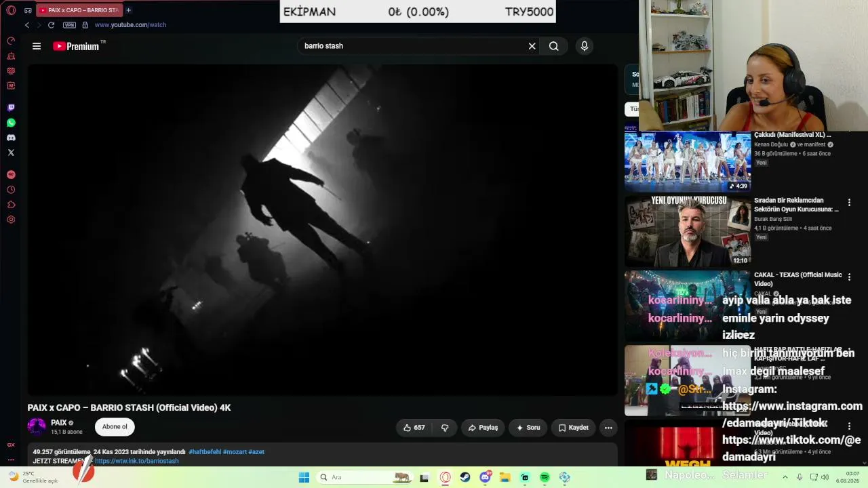
Task: Open options for 'Sıradan Bir Reklamcıdan' video
Action: [849, 203]
